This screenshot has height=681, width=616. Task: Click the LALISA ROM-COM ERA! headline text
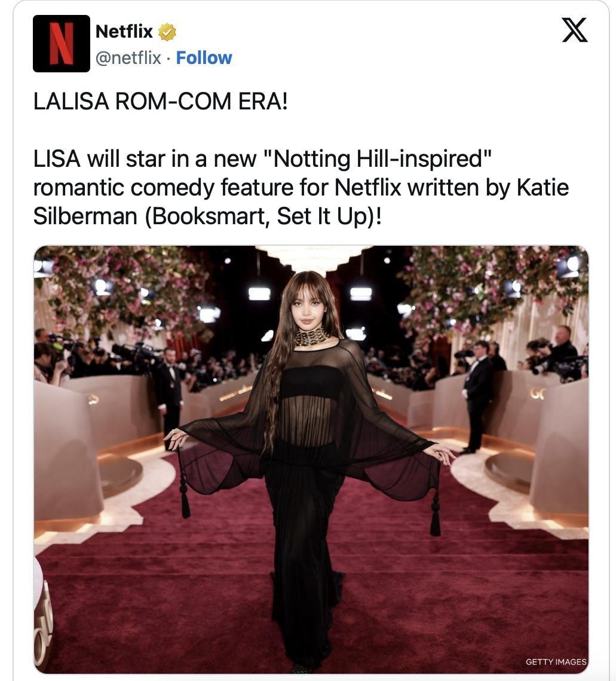(160, 102)
